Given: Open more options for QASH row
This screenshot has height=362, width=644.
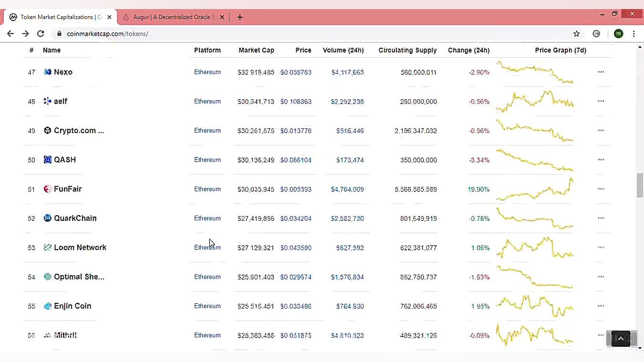Looking at the screenshot, I should 601,160.
